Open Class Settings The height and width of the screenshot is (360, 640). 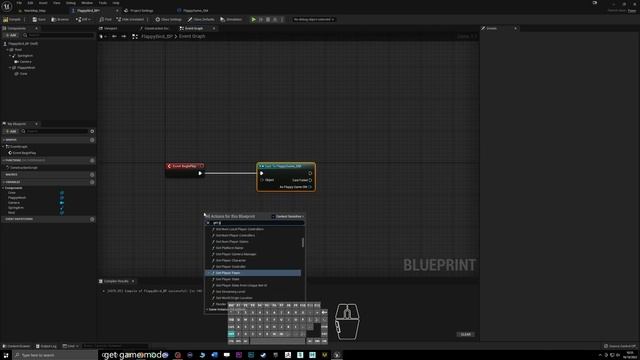(169, 19)
